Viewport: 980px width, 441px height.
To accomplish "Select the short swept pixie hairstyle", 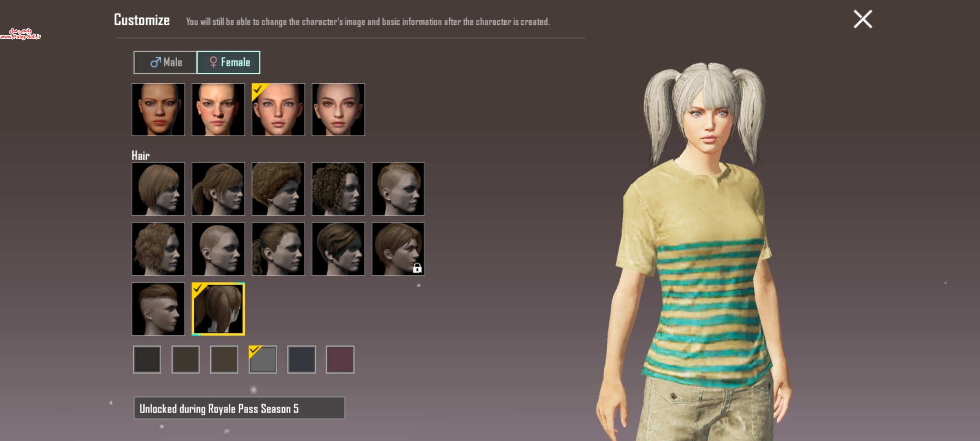I will pos(339,249).
